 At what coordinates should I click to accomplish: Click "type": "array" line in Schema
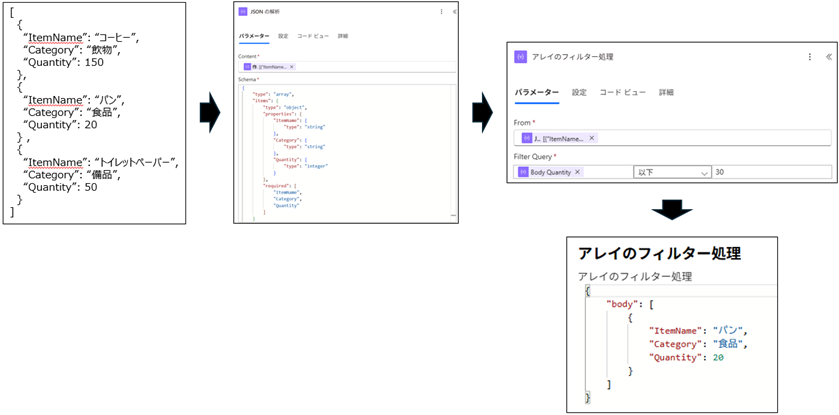pos(273,94)
